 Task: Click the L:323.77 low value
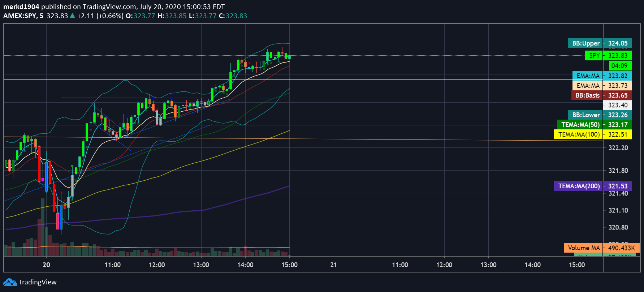coord(203,16)
